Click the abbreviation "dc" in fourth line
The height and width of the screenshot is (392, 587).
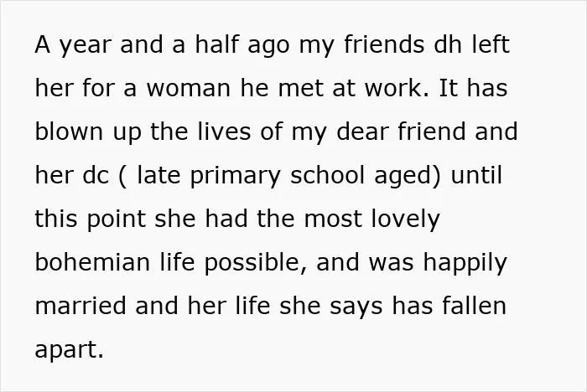(x=96, y=175)
